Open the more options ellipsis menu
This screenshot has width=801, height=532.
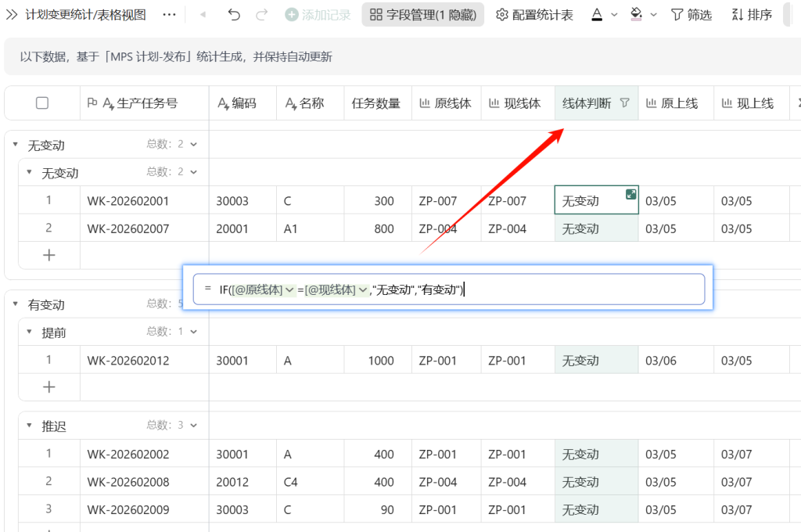point(169,15)
